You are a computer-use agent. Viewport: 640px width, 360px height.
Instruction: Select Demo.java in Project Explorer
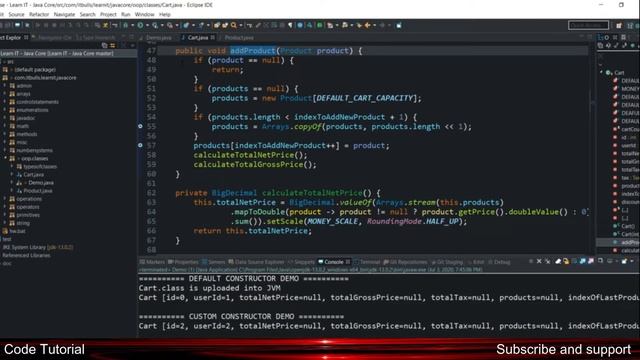(x=41, y=183)
